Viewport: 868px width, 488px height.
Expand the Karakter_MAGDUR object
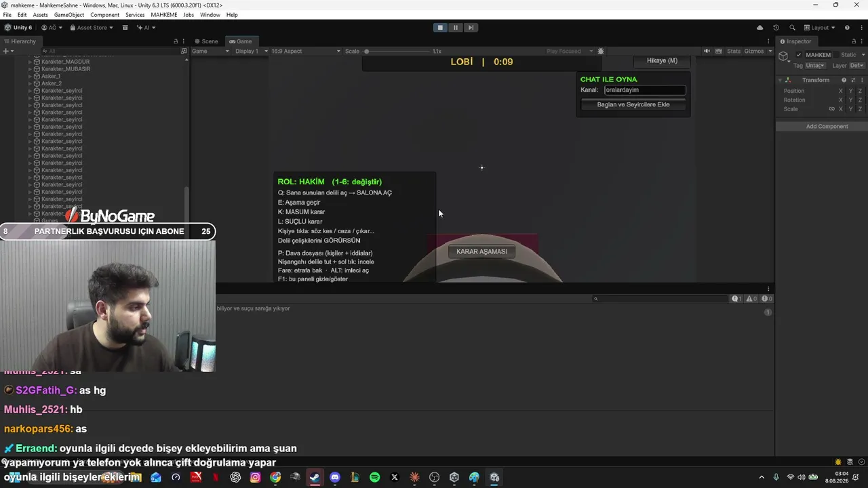(31, 62)
